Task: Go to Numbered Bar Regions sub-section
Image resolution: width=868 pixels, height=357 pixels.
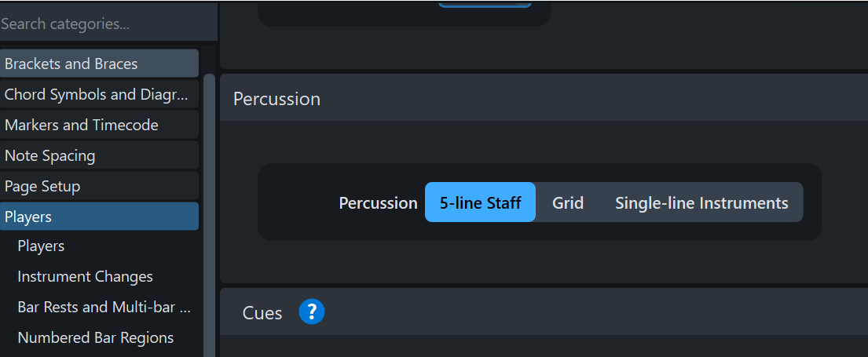Action: (x=95, y=338)
